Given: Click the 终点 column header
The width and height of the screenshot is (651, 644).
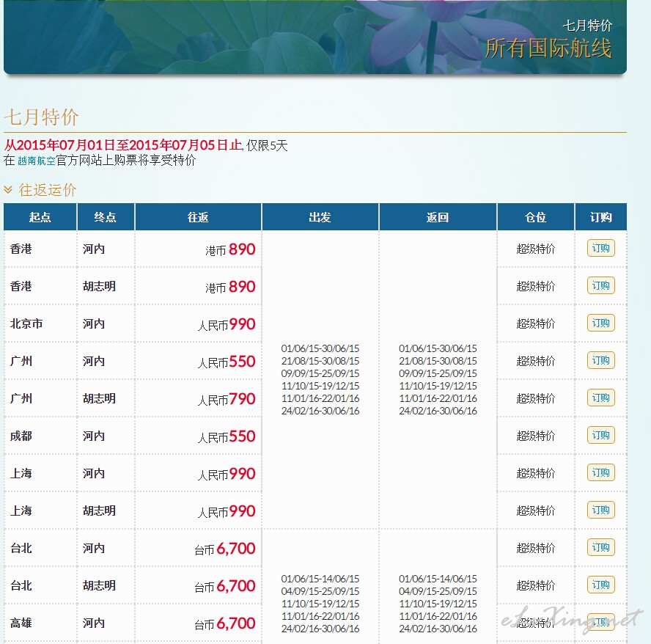Looking at the screenshot, I should pos(106,217).
